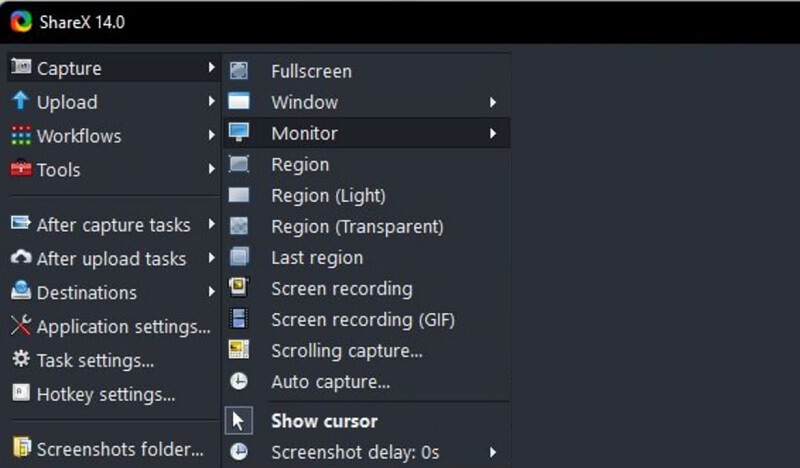800x468 pixels.
Task: Click the Task settings gear icon
Action: (x=21, y=359)
